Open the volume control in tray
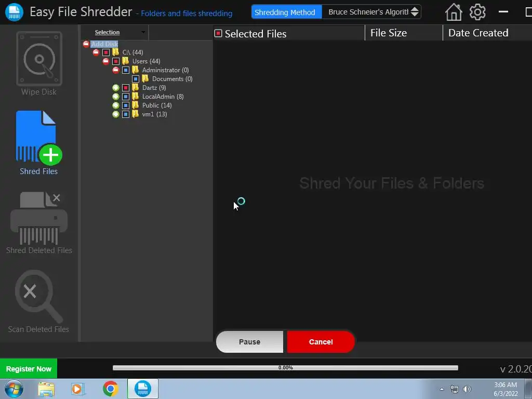Image resolution: width=532 pixels, height=399 pixels. click(x=467, y=389)
